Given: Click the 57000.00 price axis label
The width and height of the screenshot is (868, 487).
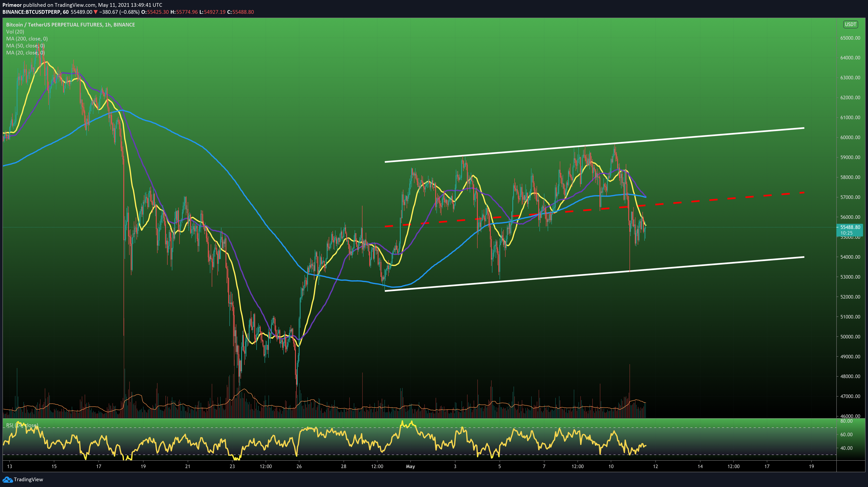Looking at the screenshot, I should [x=850, y=197].
